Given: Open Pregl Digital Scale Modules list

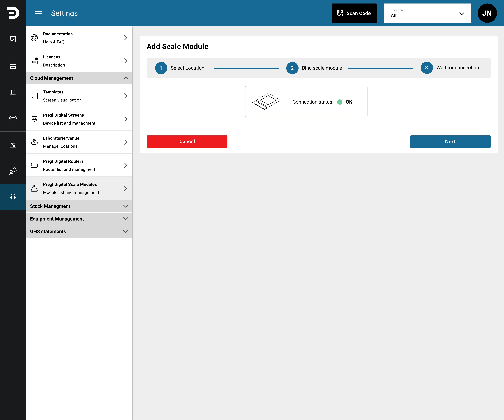Looking at the screenshot, I should [x=79, y=188].
